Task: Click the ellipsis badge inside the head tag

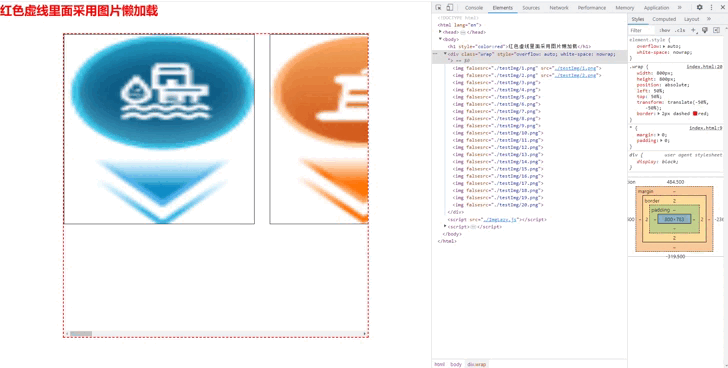Action: tap(463, 32)
